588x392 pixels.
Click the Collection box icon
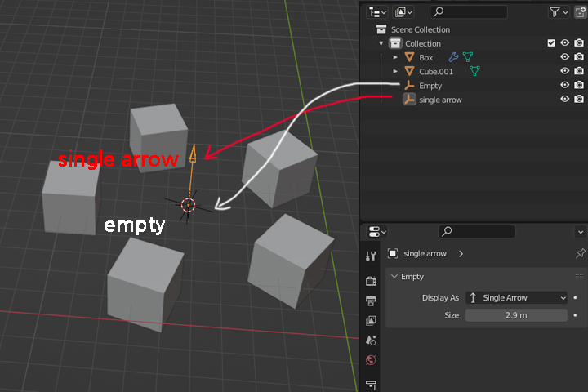[395, 43]
